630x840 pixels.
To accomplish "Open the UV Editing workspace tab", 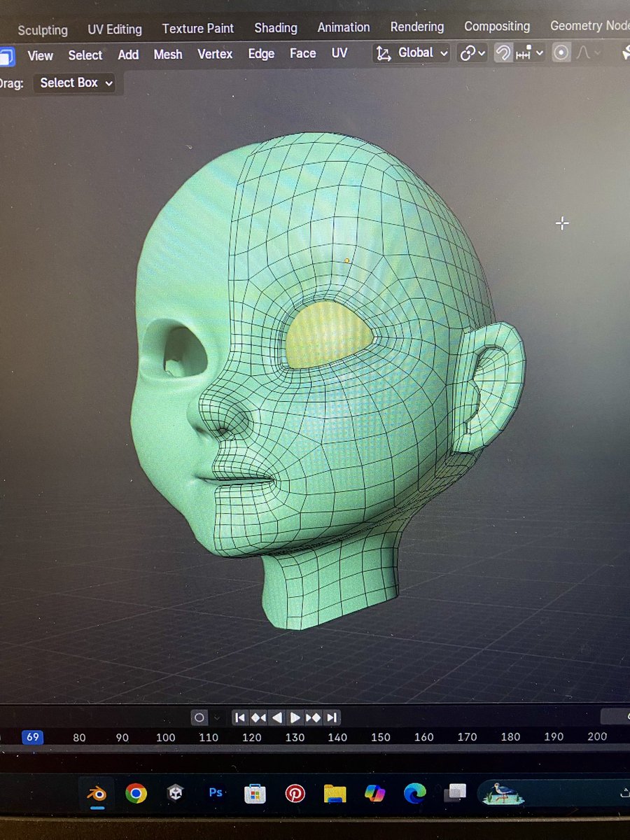I will 115,29.
